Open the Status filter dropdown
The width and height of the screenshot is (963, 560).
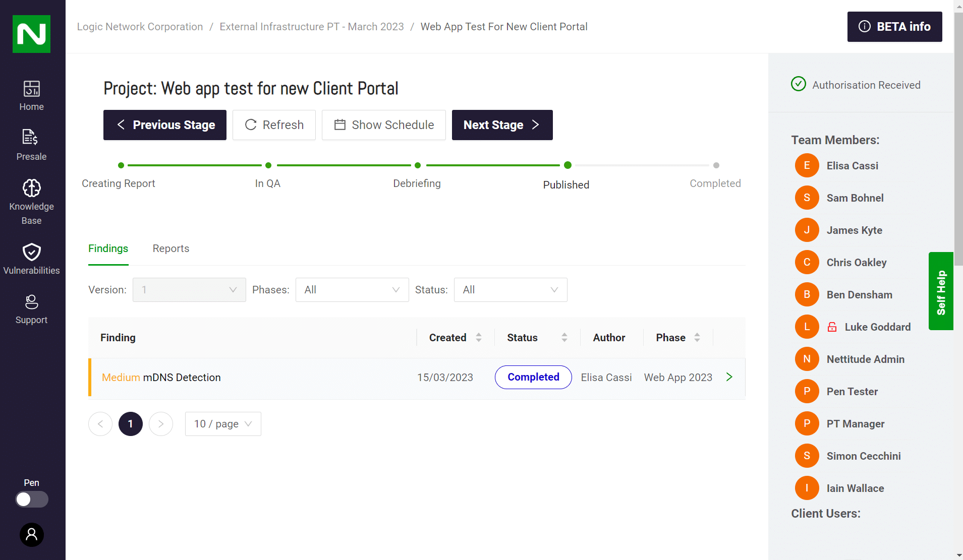(510, 290)
